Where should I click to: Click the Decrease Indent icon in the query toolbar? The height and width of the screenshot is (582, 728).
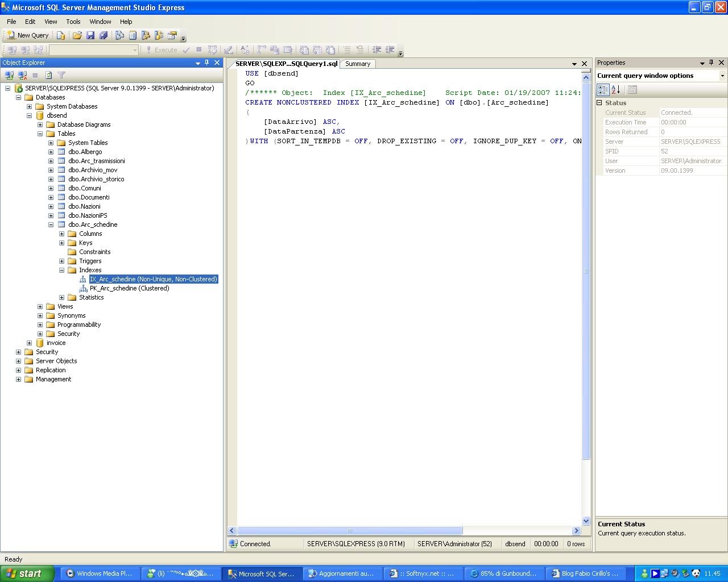[x=377, y=50]
